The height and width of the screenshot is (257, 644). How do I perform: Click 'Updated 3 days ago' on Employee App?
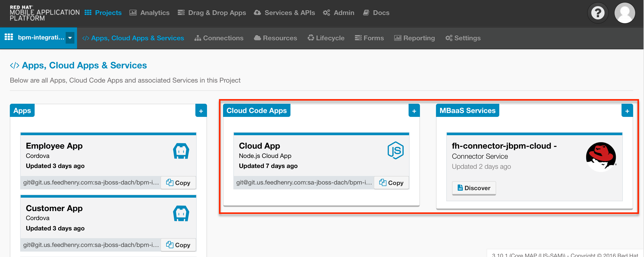[x=55, y=166]
